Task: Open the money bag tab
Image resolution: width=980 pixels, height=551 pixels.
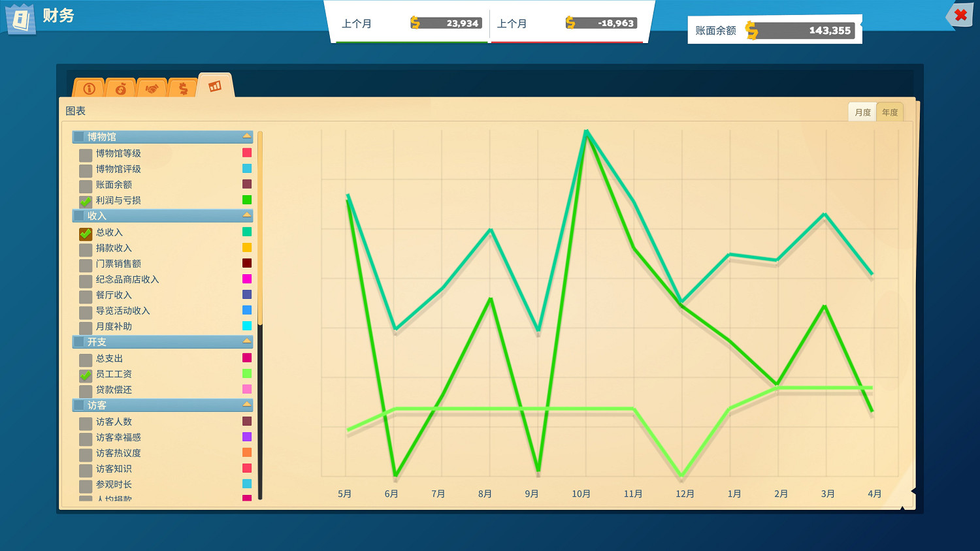Action: (x=121, y=89)
